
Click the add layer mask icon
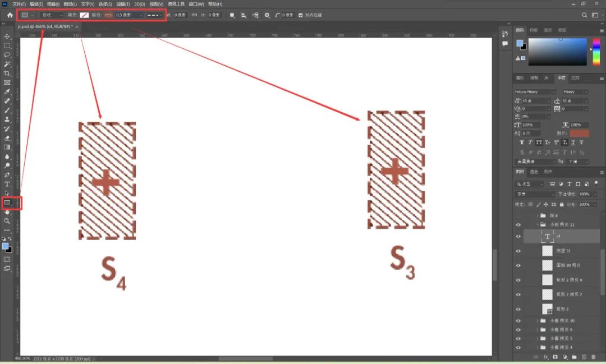555,357
